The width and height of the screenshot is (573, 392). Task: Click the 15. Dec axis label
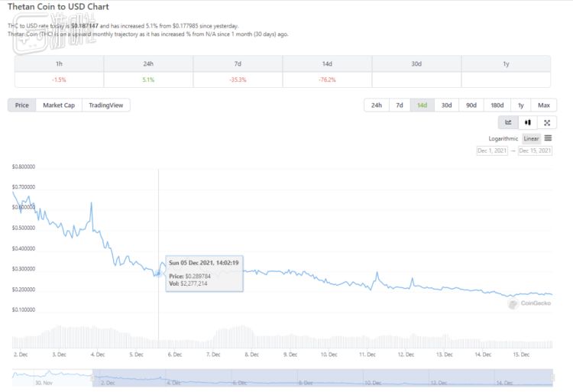click(x=522, y=355)
